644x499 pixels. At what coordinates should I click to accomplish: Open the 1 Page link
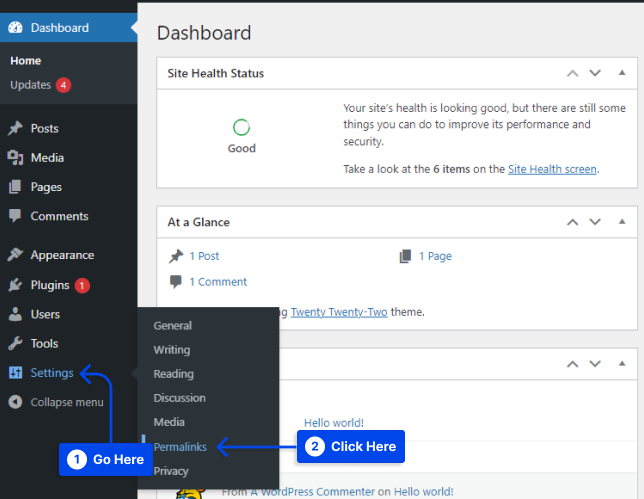pos(435,256)
